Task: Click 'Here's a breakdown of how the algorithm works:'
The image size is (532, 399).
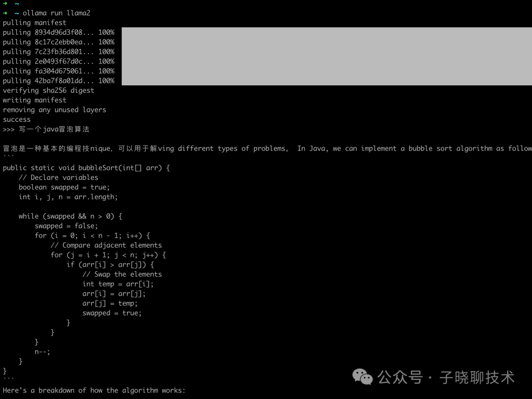Action: coord(94,391)
